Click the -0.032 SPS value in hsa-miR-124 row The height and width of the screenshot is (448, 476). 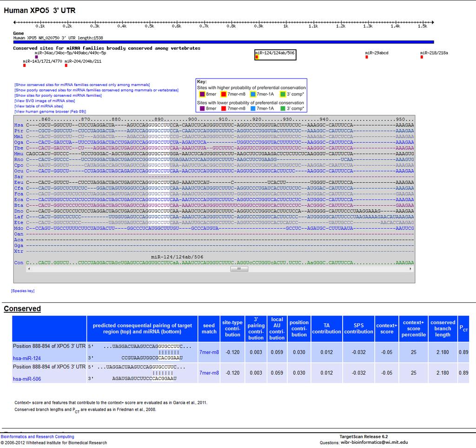pos(358,352)
